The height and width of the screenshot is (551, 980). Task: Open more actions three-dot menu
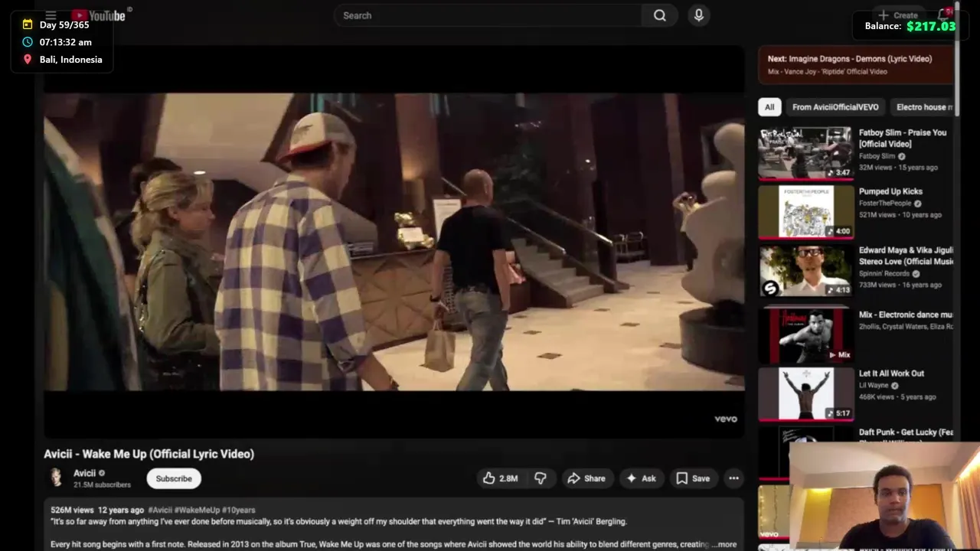pyautogui.click(x=733, y=478)
